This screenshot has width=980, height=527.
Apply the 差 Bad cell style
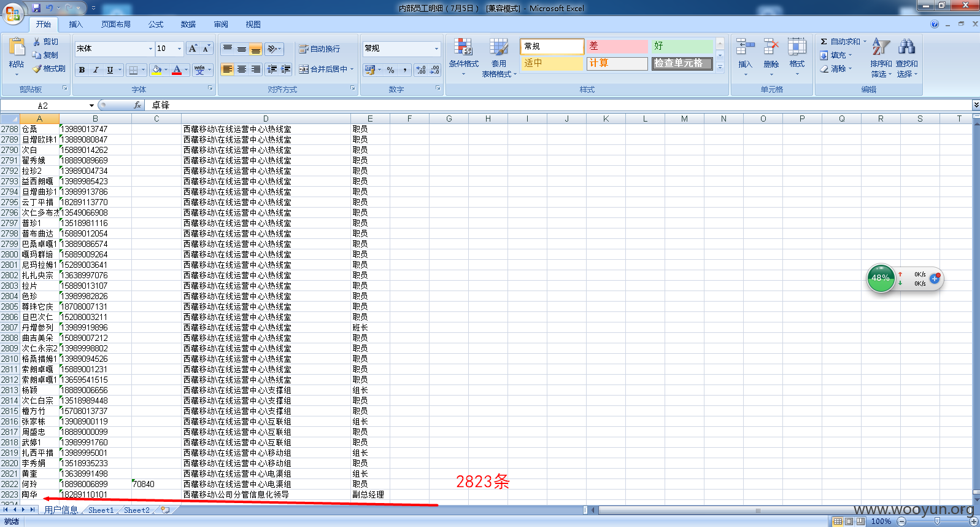[x=617, y=47]
